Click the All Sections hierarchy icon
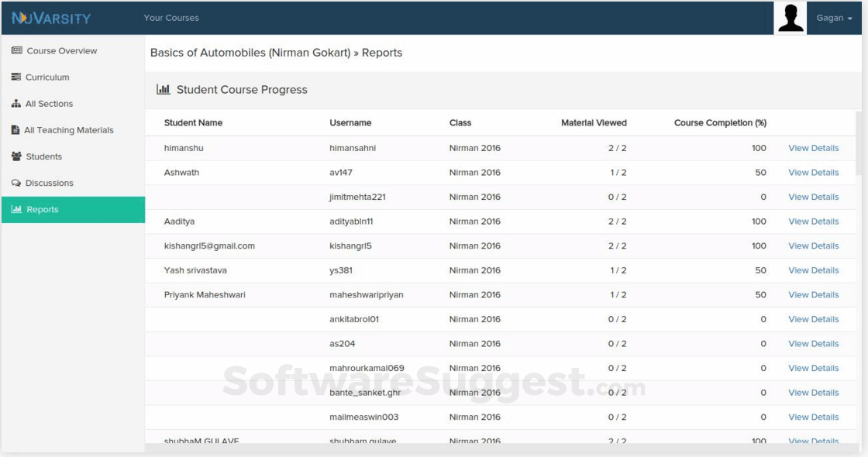Screen dimensions: 868x457 coord(16,104)
